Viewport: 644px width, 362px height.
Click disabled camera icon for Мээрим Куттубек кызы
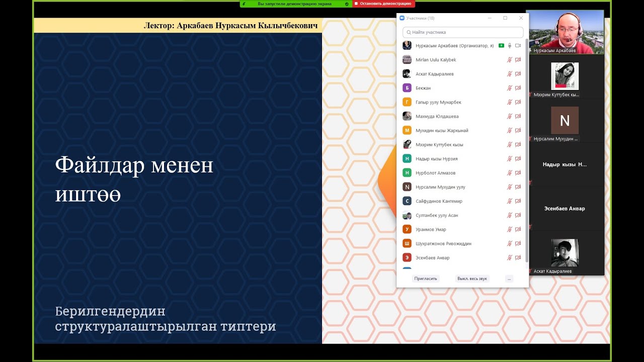(518, 144)
